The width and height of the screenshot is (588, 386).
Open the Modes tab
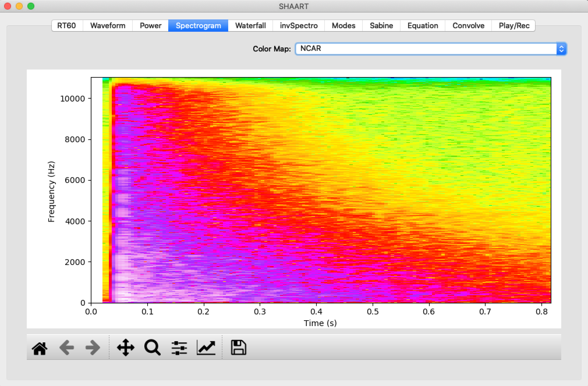pyautogui.click(x=343, y=26)
